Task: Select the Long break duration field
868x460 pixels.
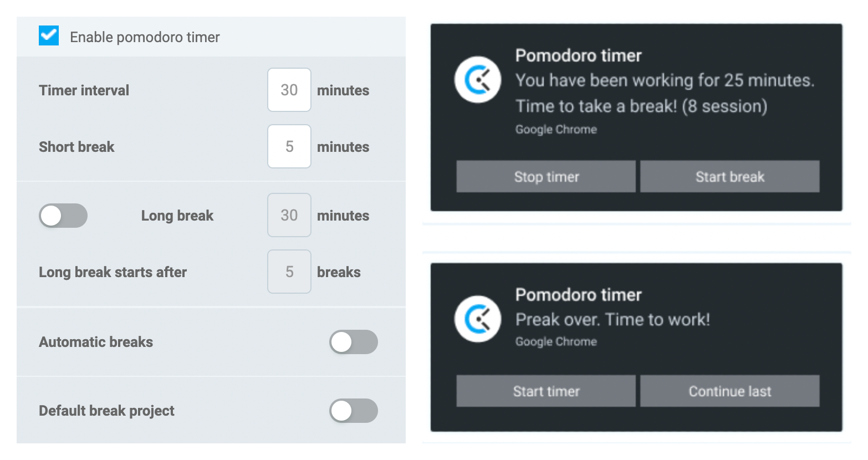Action: (x=289, y=215)
